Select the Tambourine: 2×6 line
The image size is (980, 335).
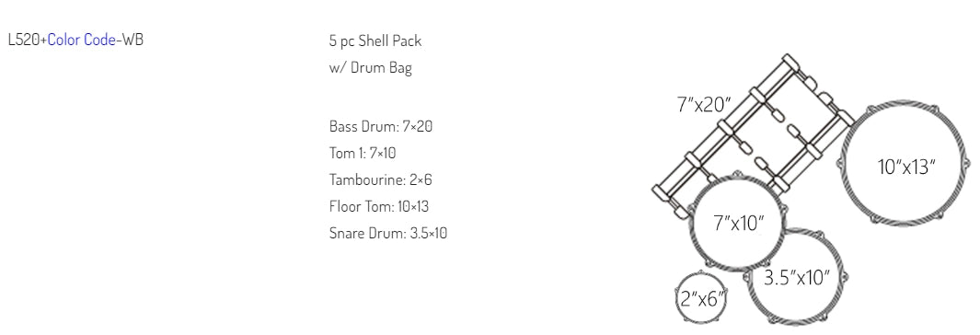[381, 180]
